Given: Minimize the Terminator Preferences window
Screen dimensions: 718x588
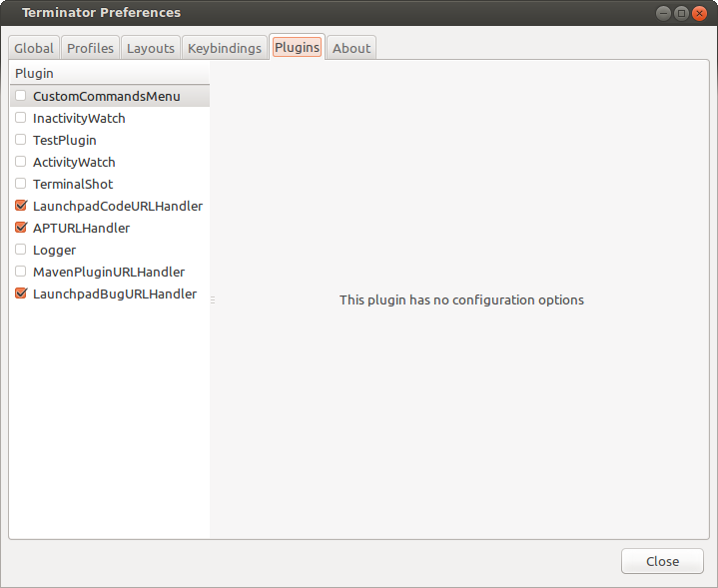Looking at the screenshot, I should click(663, 13).
